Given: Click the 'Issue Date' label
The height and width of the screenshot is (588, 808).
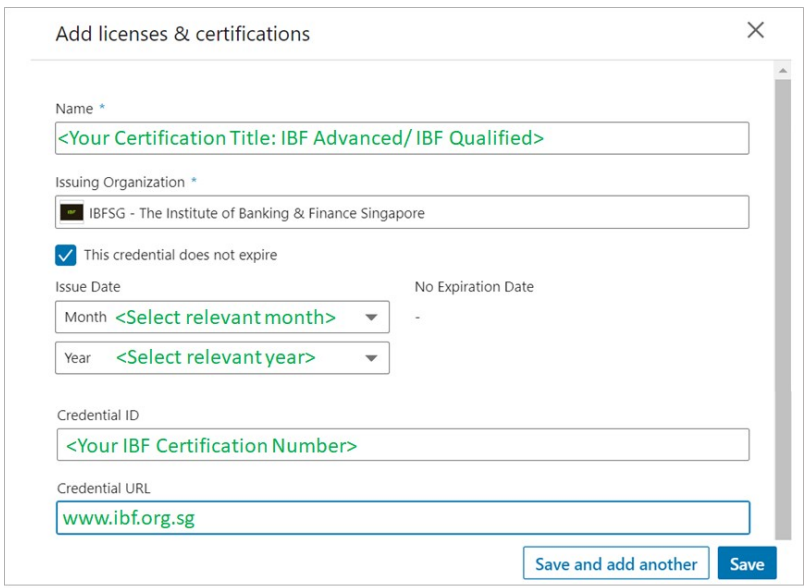Looking at the screenshot, I should click(x=88, y=287).
